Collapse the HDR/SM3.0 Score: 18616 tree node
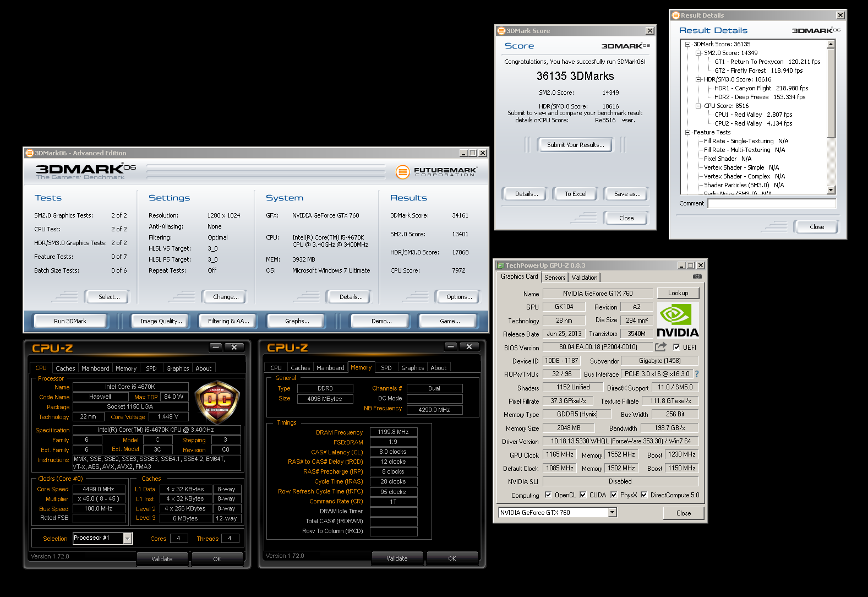Image resolution: width=868 pixels, height=597 pixels. coord(698,79)
